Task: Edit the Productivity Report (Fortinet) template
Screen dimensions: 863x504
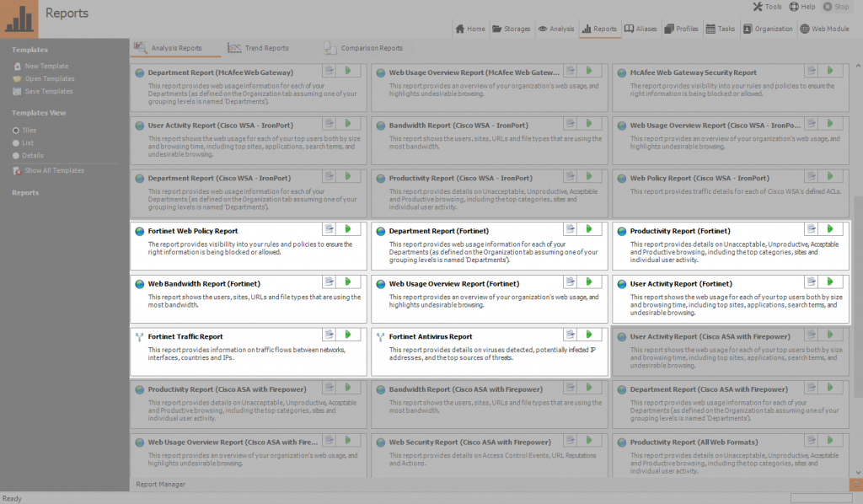Action: coord(812,229)
